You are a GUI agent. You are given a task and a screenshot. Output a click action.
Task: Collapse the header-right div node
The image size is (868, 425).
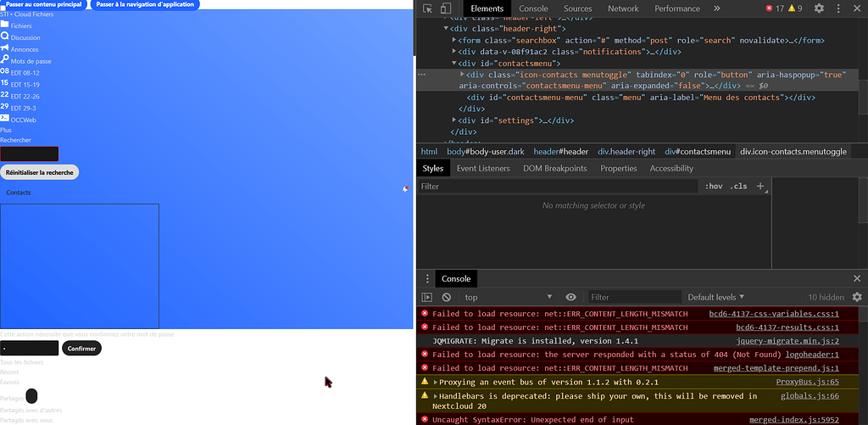(446, 28)
